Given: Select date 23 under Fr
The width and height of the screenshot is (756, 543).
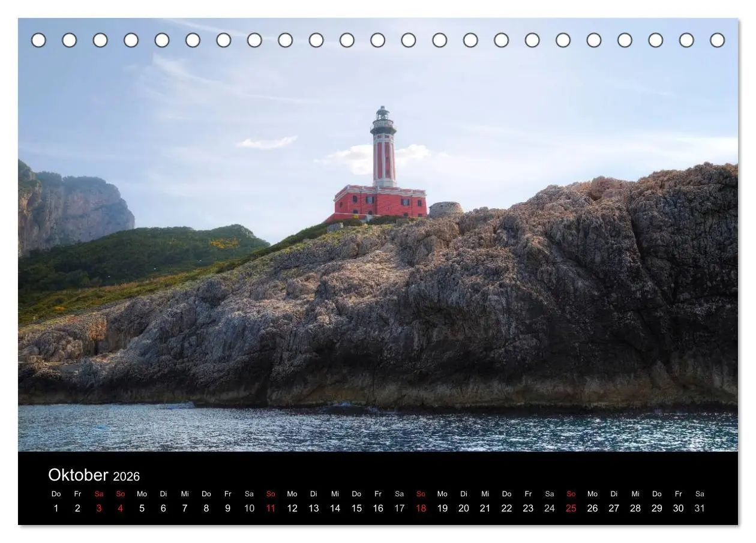Looking at the screenshot, I should point(528,508).
